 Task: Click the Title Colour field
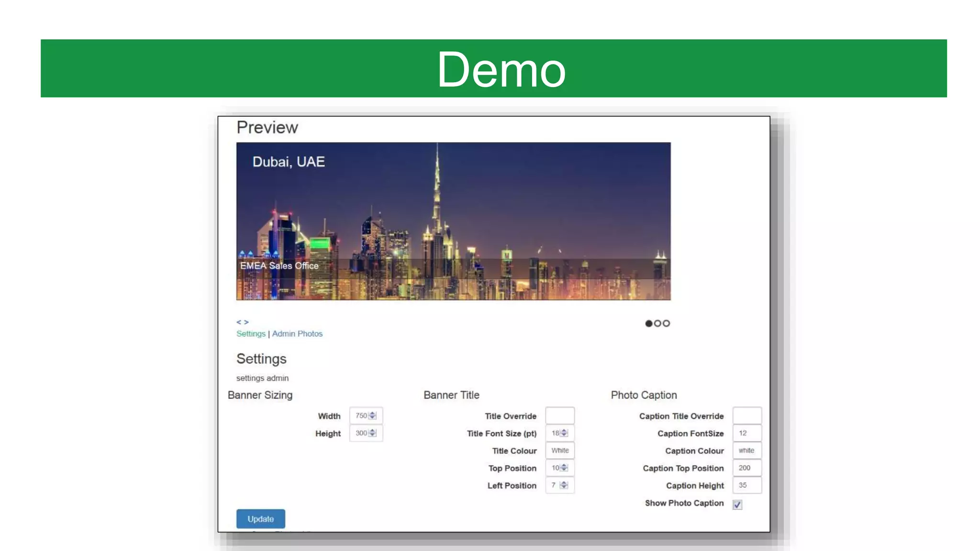pyautogui.click(x=560, y=451)
